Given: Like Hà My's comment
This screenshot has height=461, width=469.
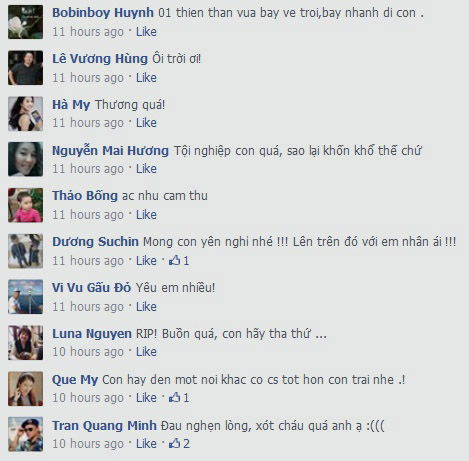Looking at the screenshot, I should pyautogui.click(x=146, y=123).
